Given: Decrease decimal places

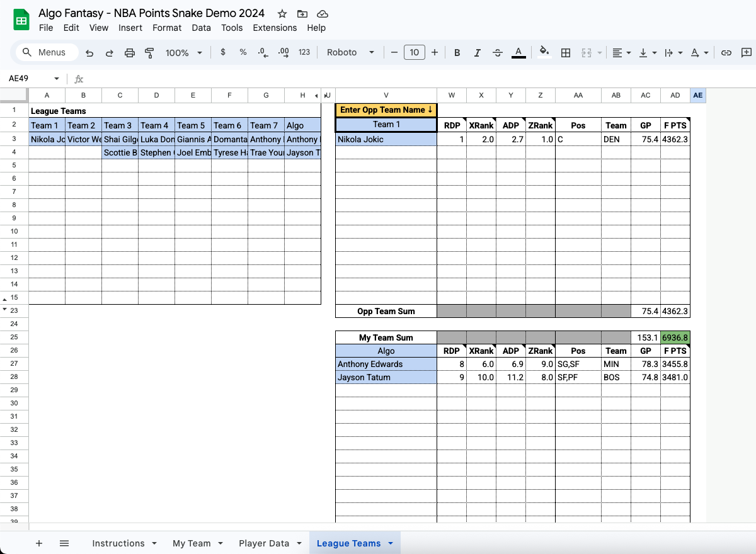Looking at the screenshot, I should (x=263, y=52).
